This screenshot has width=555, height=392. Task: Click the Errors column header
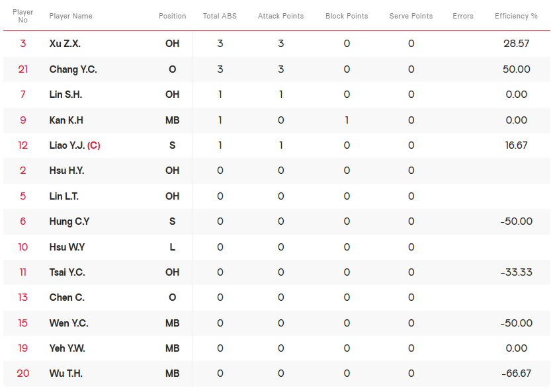(462, 16)
